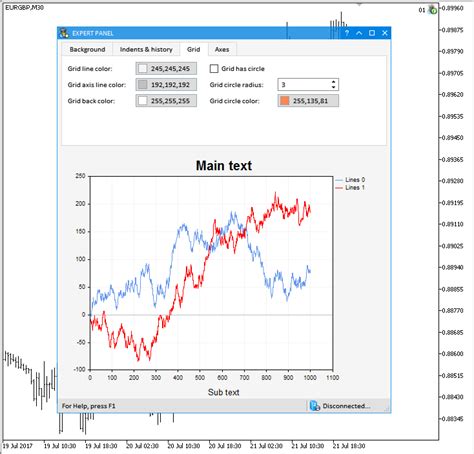The height and width of the screenshot is (454, 474).
Task: Click the expert advisor icon top right
Action: pos(433,10)
